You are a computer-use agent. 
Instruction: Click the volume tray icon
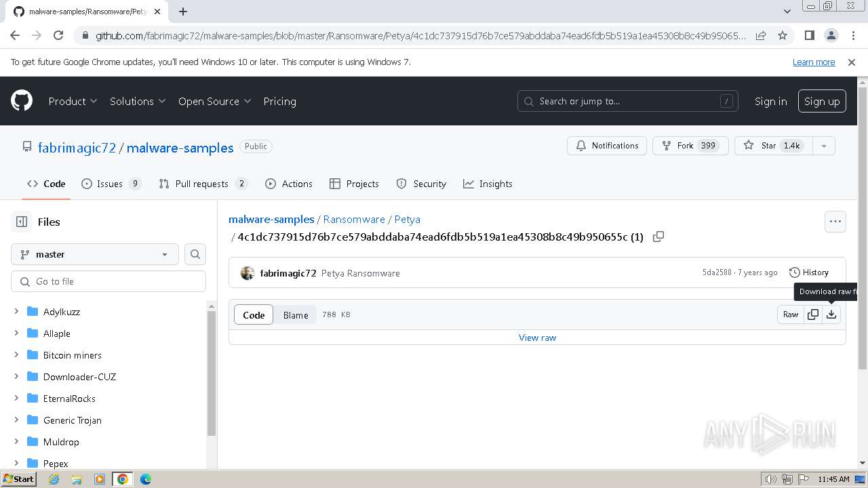tap(770, 479)
